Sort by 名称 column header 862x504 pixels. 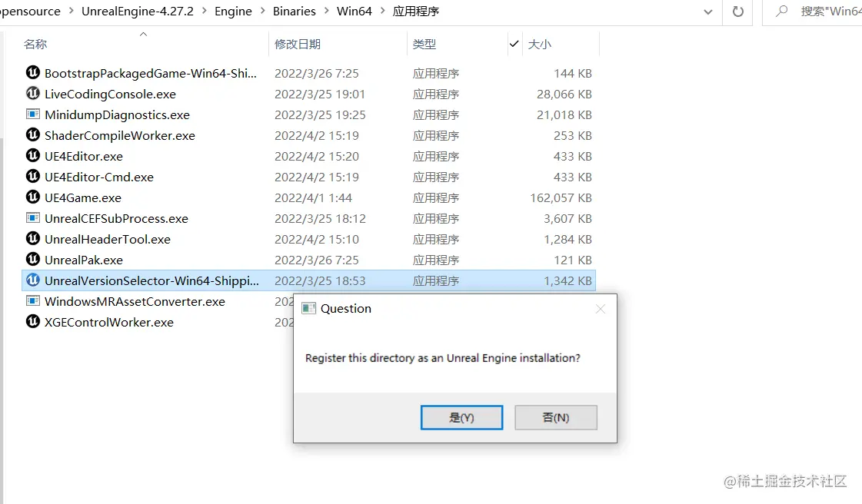(35, 44)
